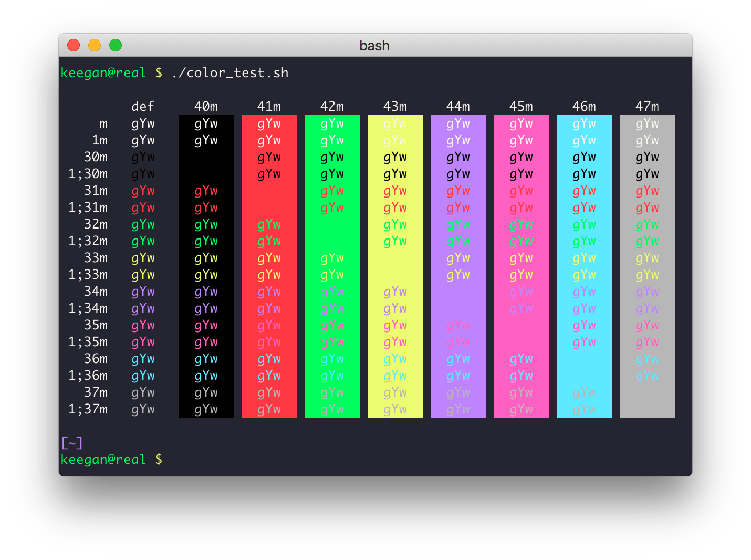This screenshot has height=560, width=751.
Task: Click the red gYw text in def column, 31m row
Action: click(143, 191)
